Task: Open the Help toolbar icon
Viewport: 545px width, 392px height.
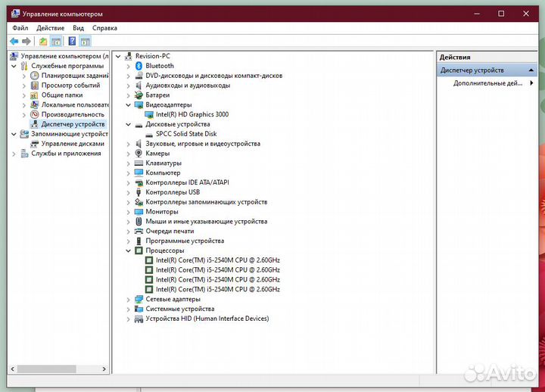Action: point(73,42)
